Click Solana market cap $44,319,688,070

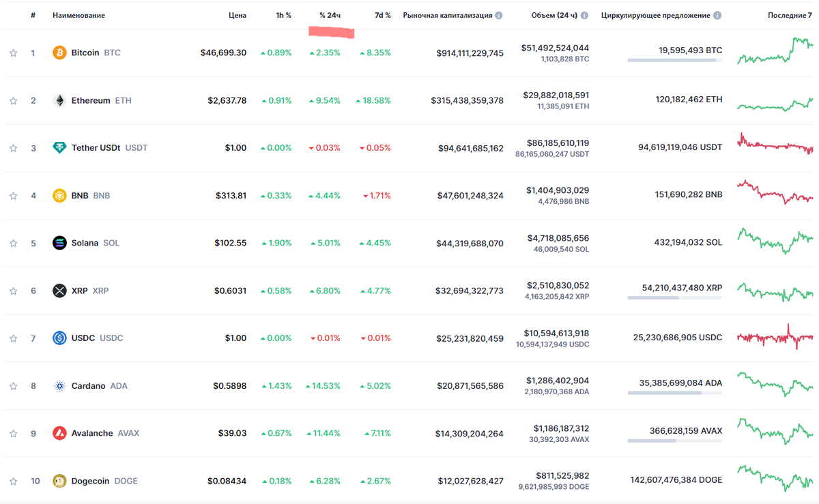pos(470,243)
